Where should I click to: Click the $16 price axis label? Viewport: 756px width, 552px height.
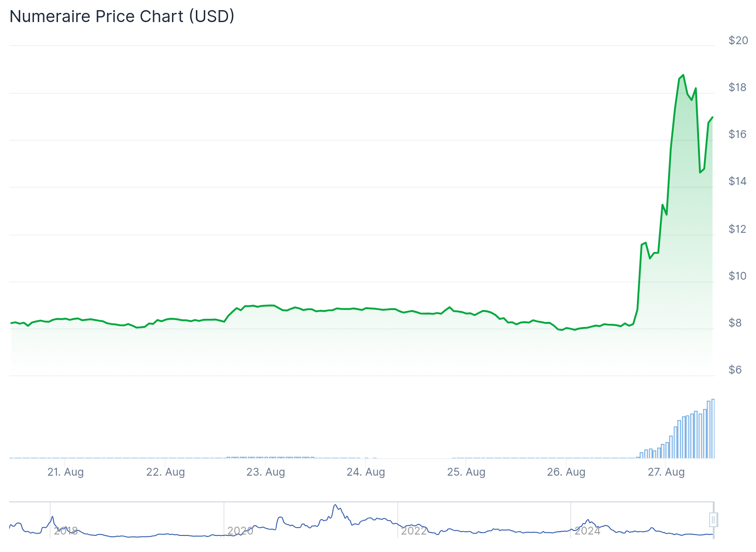coord(738,134)
